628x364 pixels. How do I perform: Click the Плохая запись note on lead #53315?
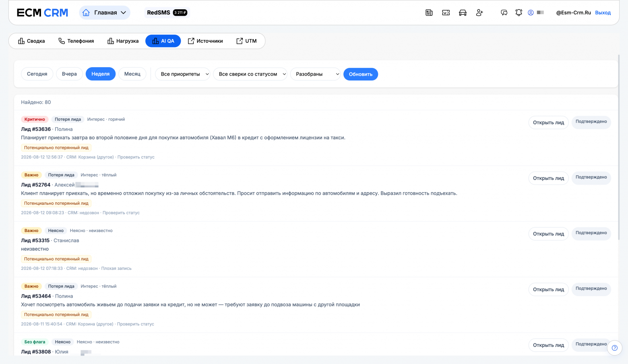tap(116, 269)
